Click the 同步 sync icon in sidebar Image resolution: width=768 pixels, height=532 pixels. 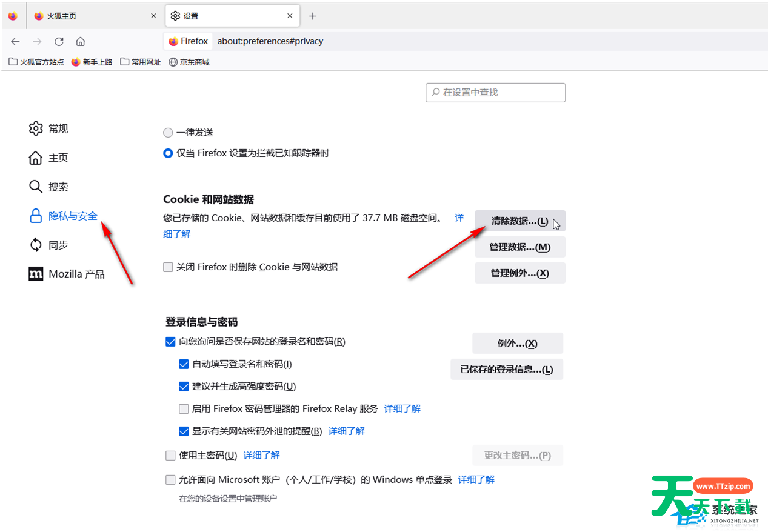click(x=36, y=245)
